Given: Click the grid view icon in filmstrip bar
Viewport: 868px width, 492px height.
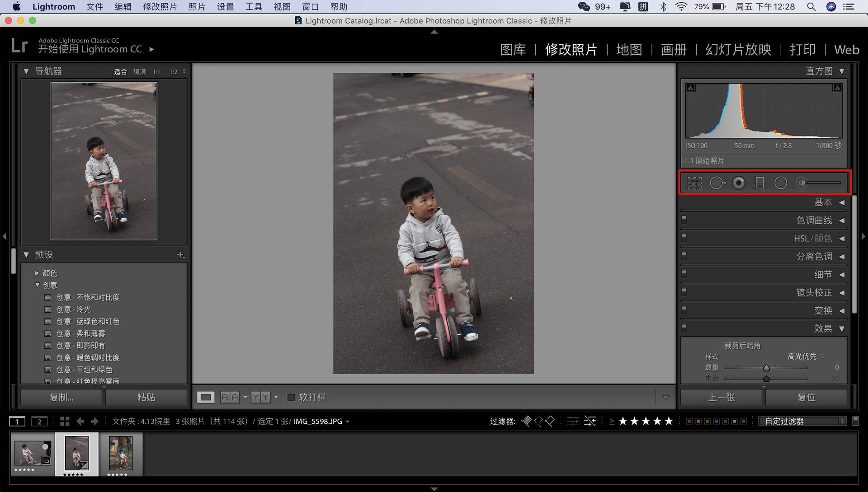Looking at the screenshot, I should (65, 422).
